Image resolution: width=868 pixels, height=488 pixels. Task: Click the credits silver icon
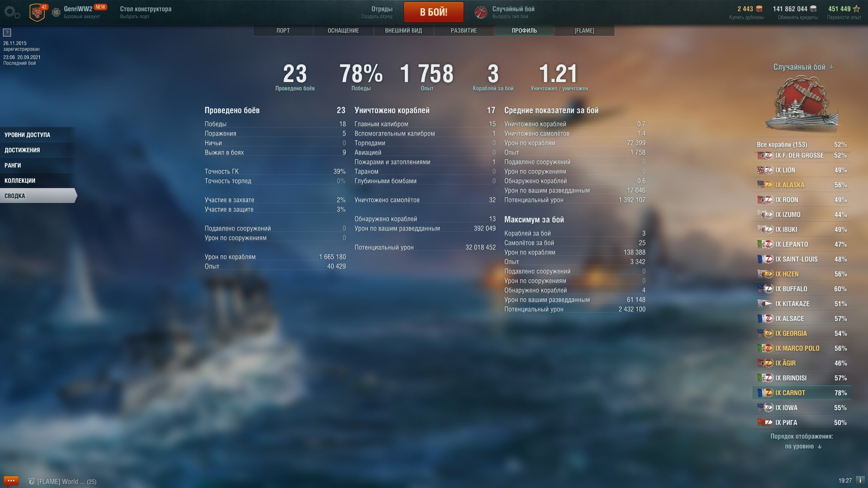click(813, 9)
